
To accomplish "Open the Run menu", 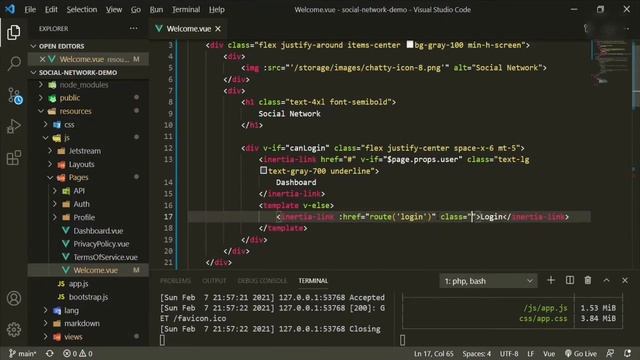I will click(156, 9).
